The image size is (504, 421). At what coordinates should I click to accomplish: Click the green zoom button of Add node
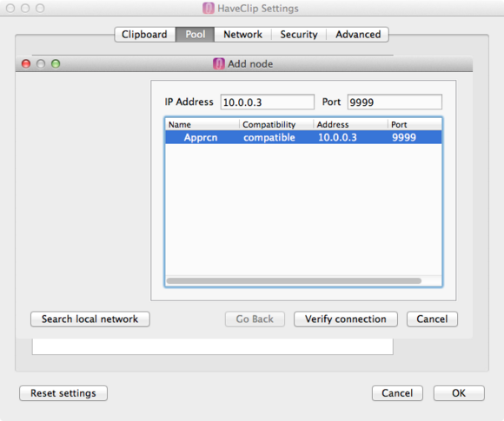(x=56, y=63)
